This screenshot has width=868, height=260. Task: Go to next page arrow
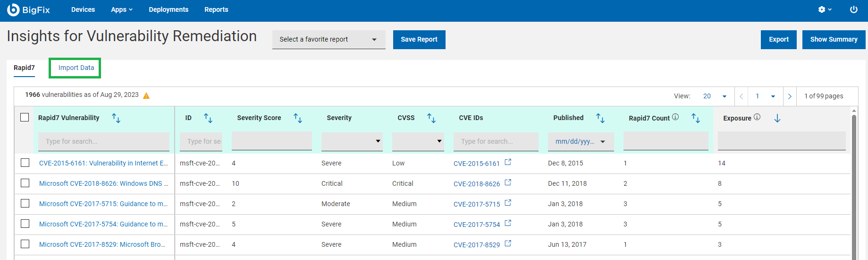click(x=790, y=96)
